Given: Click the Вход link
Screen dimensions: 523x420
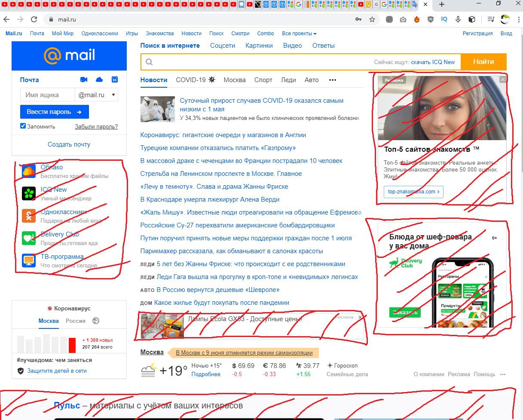Looking at the screenshot, I should (x=506, y=34).
